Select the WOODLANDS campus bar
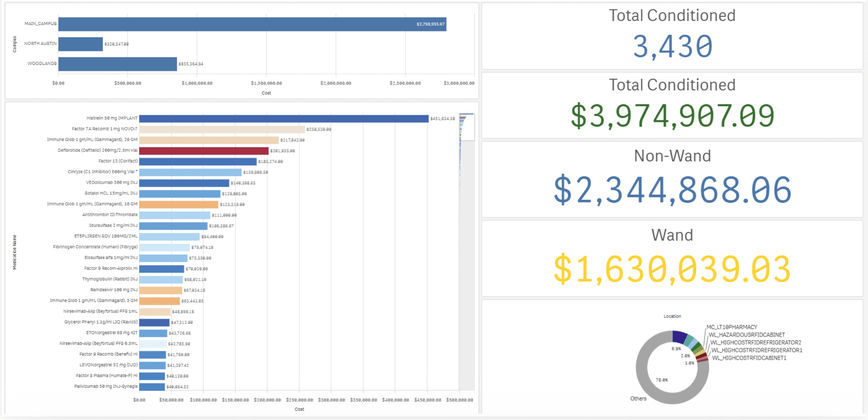Screen dimensions: 868x420 pos(118,64)
